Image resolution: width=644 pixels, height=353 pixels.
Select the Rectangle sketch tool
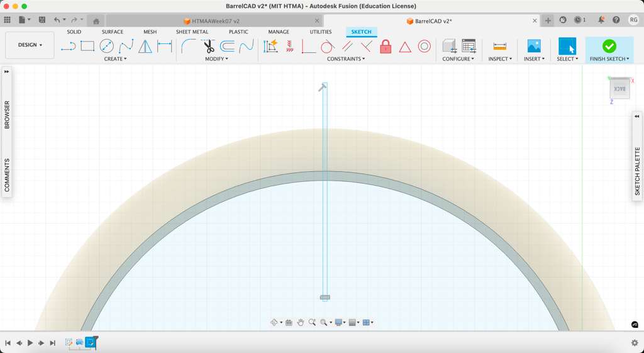(87, 46)
